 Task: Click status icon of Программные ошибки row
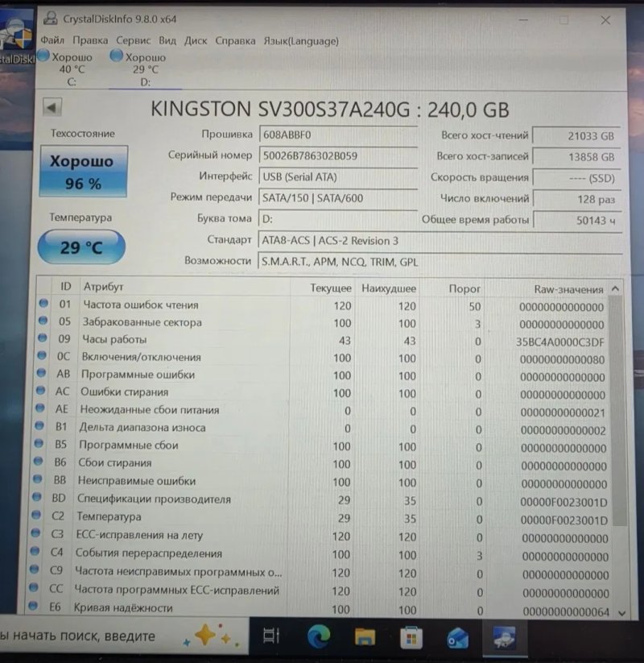click(41, 373)
